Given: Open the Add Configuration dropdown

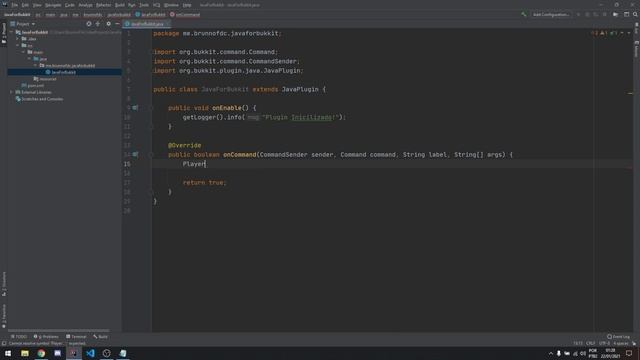Looking at the screenshot, I should click(x=551, y=15).
